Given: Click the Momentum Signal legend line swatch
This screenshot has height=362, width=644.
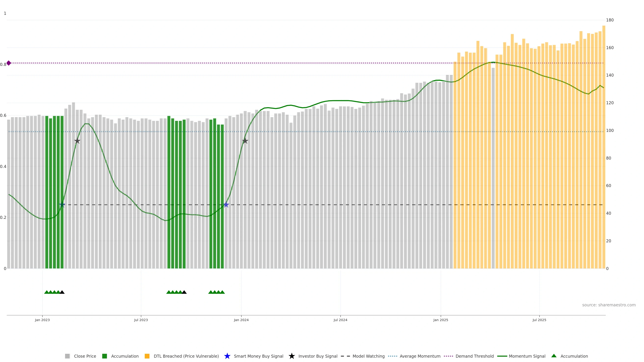Looking at the screenshot, I should (x=502, y=356).
